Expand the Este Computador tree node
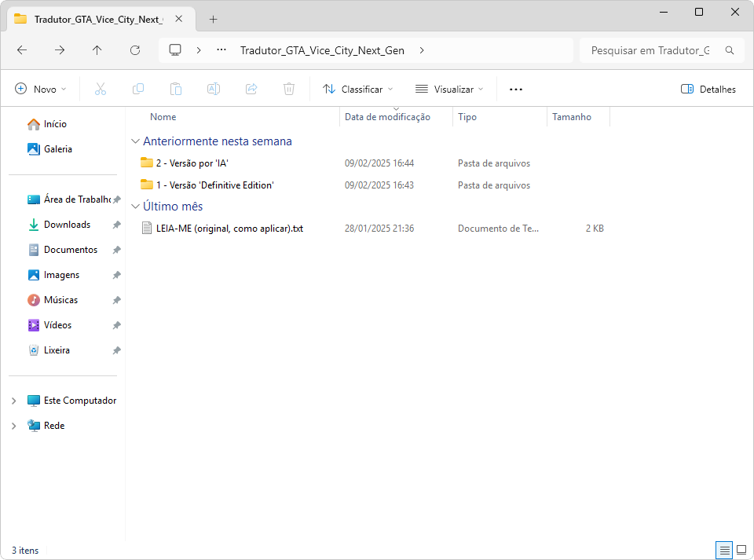Image resolution: width=754 pixels, height=560 pixels. (14, 401)
